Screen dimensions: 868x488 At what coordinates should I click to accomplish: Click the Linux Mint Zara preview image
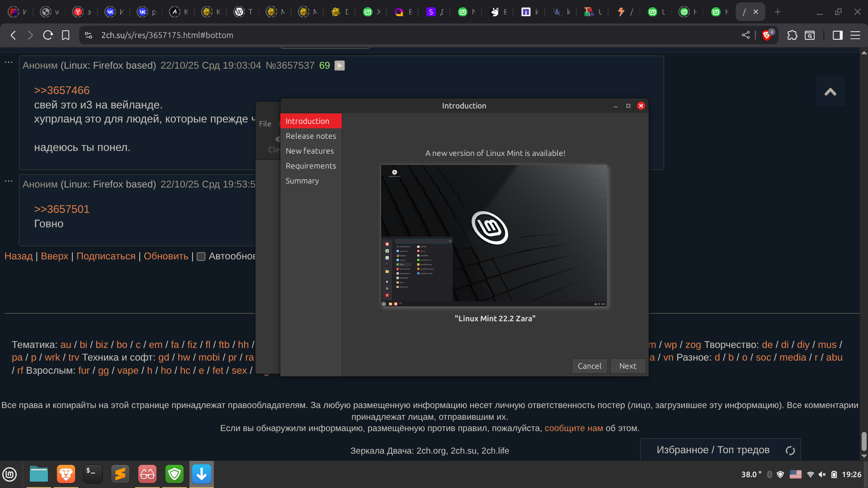point(494,235)
